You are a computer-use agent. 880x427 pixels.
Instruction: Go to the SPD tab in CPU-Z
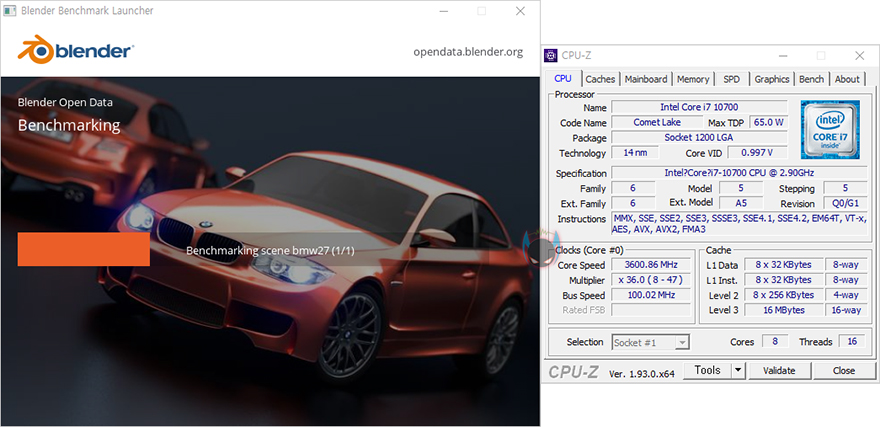point(731,79)
